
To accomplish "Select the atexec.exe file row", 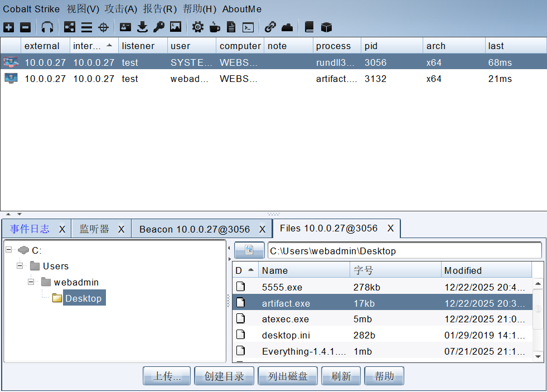I will click(383, 319).
